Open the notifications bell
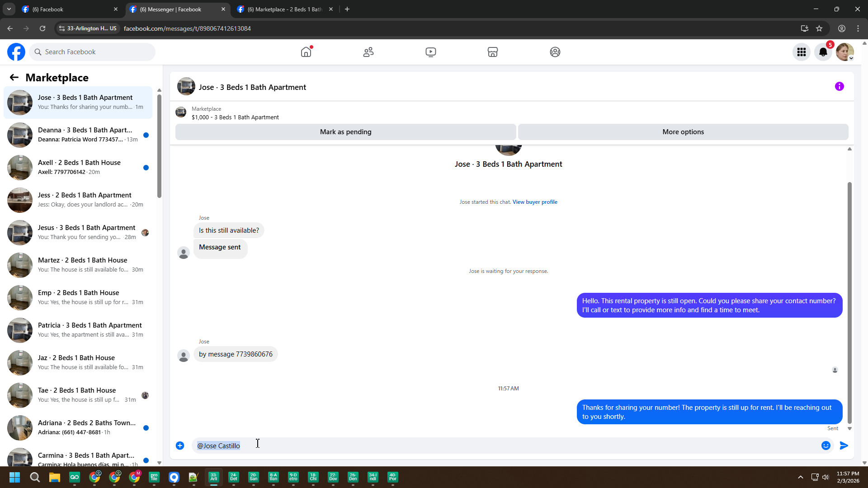Image resolution: width=868 pixels, height=488 pixels. [823, 52]
